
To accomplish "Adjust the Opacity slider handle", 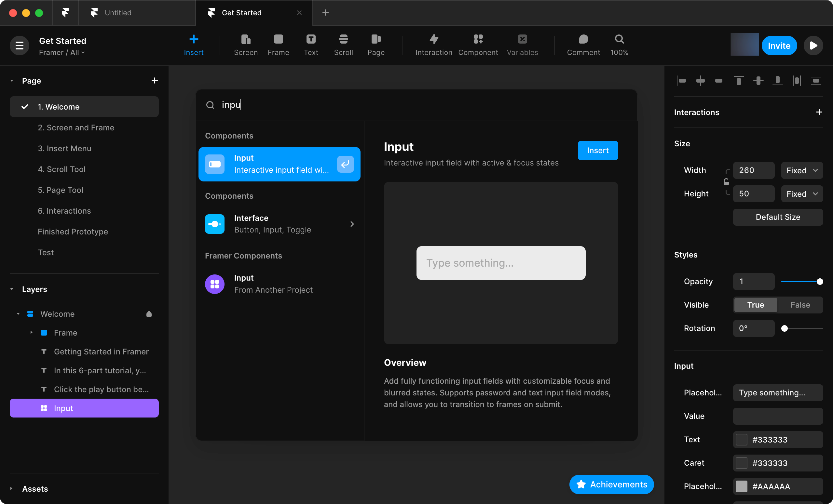I will click(819, 281).
